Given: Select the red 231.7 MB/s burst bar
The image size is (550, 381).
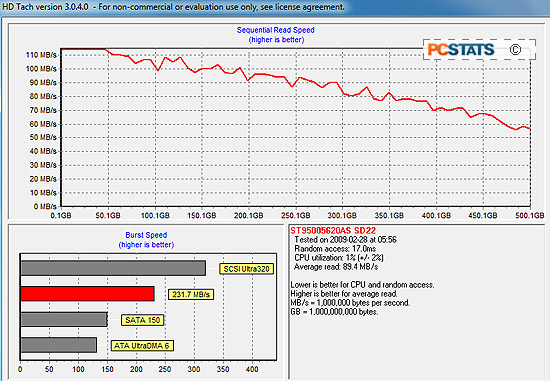Looking at the screenshot, I should click(87, 294).
